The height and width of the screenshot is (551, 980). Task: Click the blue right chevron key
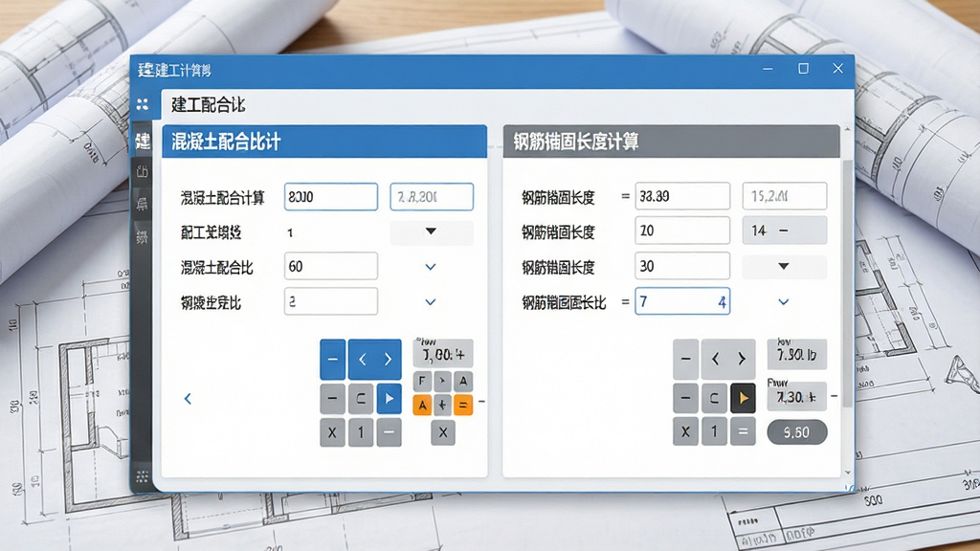coord(389,360)
